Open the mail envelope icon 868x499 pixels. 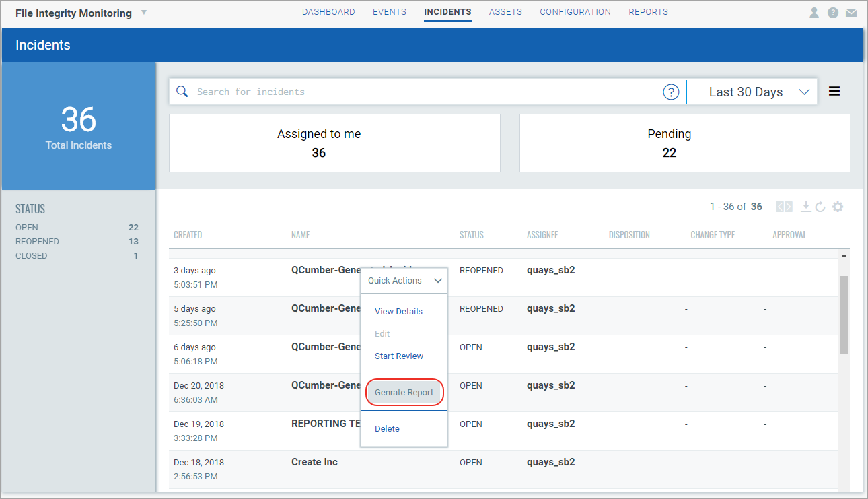pos(851,12)
